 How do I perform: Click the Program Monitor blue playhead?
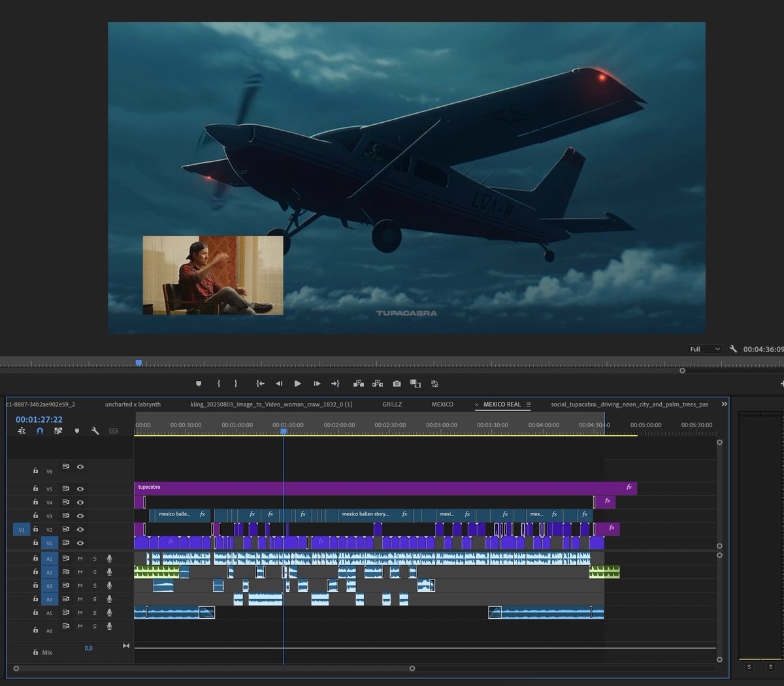[x=139, y=363]
